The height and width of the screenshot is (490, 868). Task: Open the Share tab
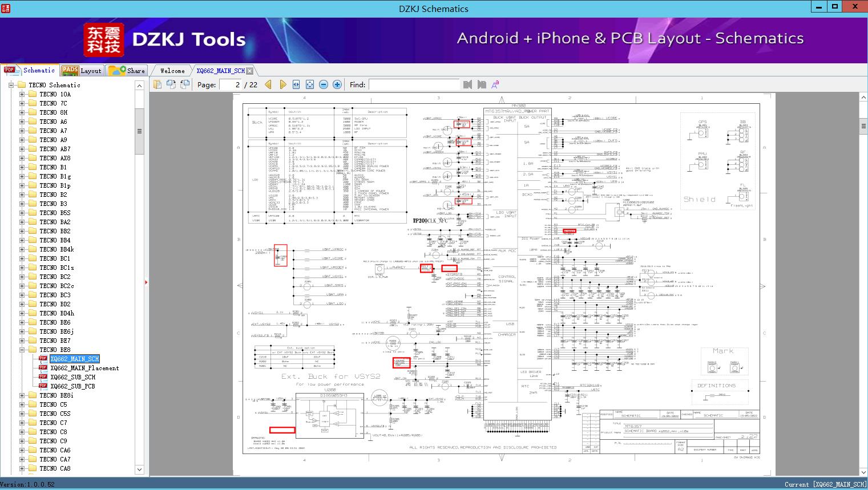pos(127,71)
